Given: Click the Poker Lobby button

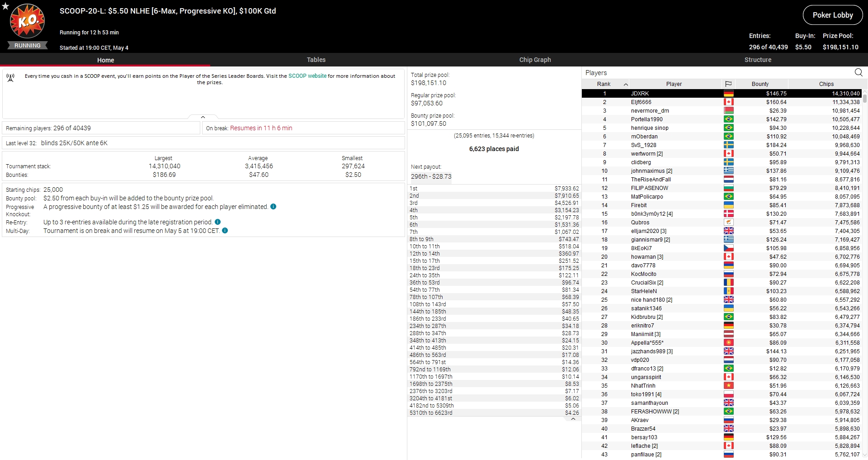Looking at the screenshot, I should (832, 15).
